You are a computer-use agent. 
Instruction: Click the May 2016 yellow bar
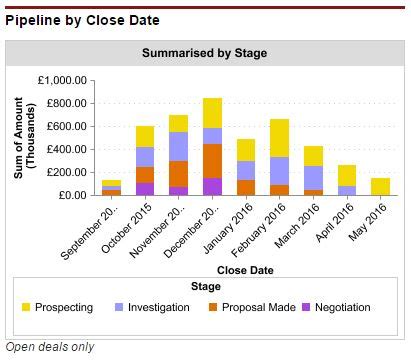click(x=380, y=187)
